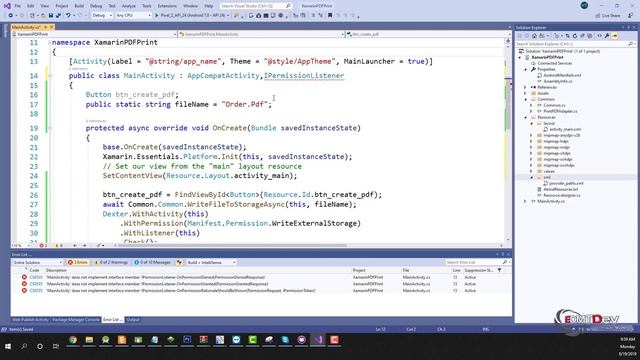Open File Explorer from the taskbar
The image size is (640, 360).
coord(89,340)
